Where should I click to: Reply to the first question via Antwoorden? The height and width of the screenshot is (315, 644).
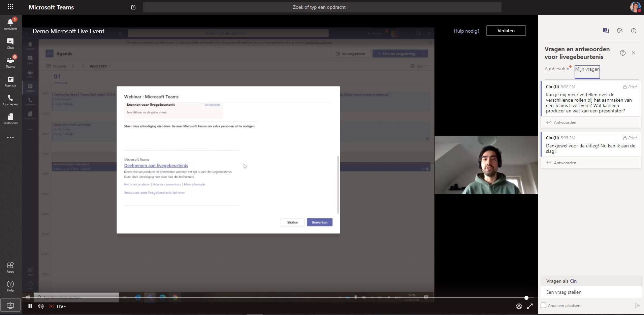565,123
